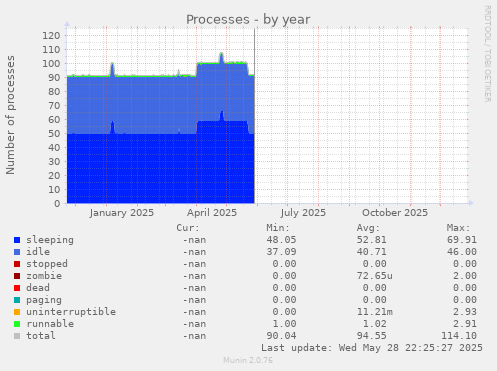Click the 'Cur:' column header
497x371 pixels.
click(188, 228)
